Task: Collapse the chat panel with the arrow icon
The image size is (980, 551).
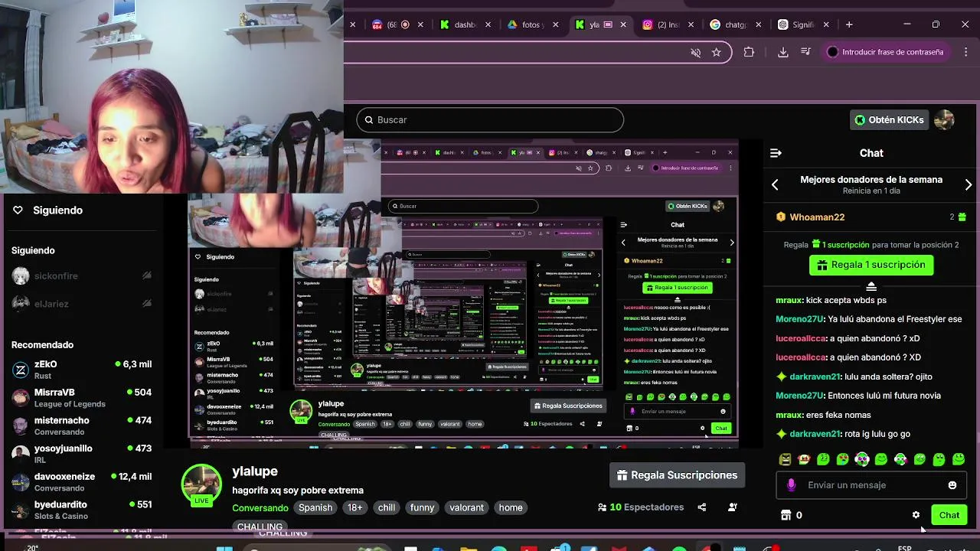Action: [x=776, y=153]
